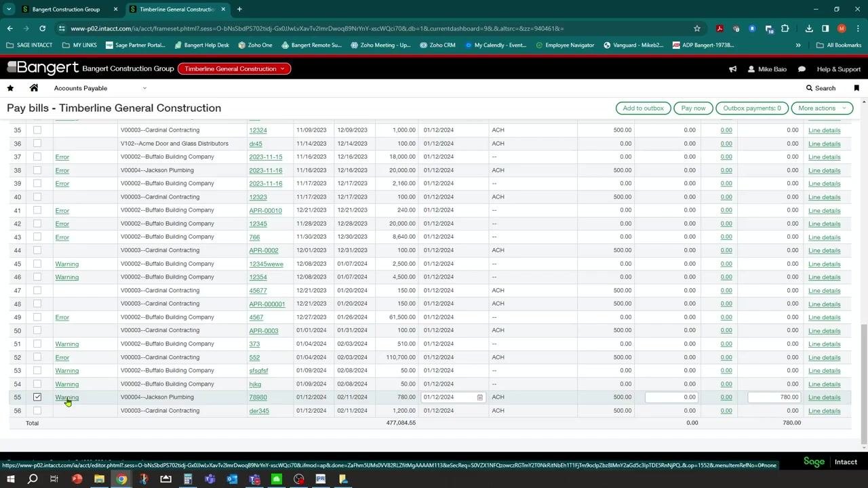Click the bookmark icon beside Search
The width and height of the screenshot is (868, 488).
point(856,88)
